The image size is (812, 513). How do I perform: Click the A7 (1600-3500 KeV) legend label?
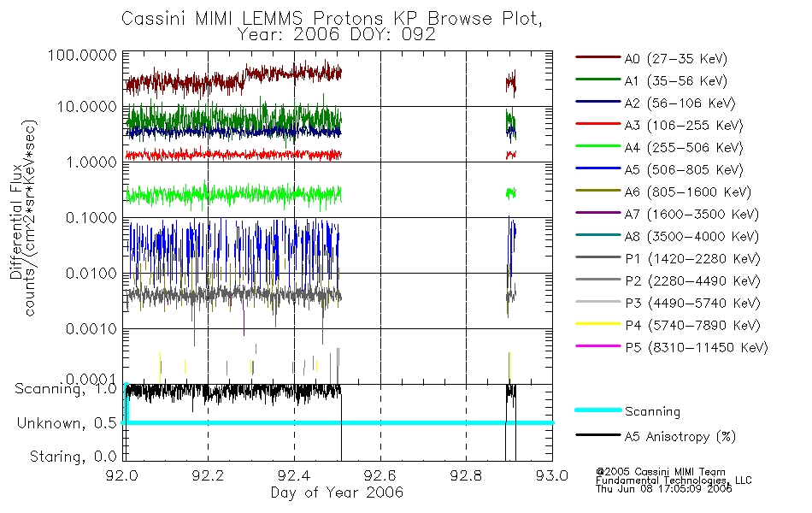[x=691, y=215]
